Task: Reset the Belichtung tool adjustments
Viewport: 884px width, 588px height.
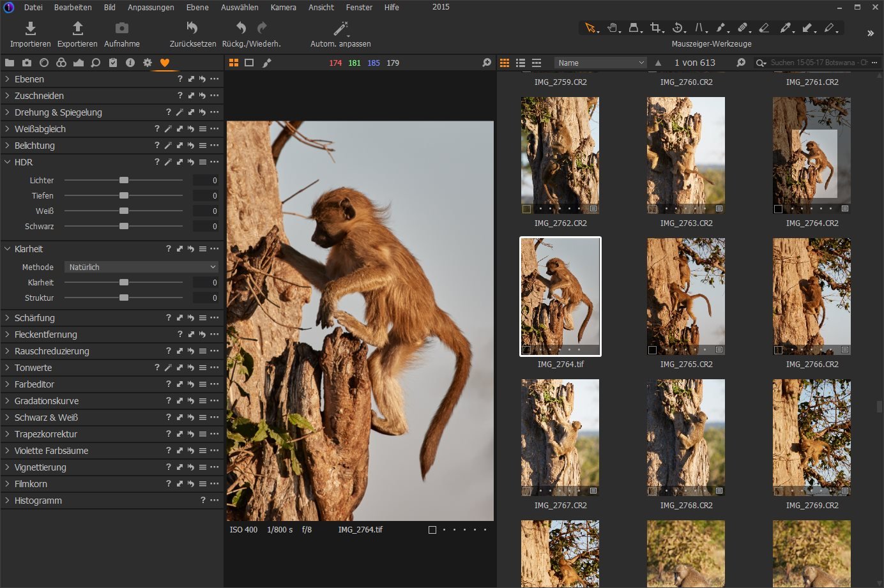Action: click(190, 146)
